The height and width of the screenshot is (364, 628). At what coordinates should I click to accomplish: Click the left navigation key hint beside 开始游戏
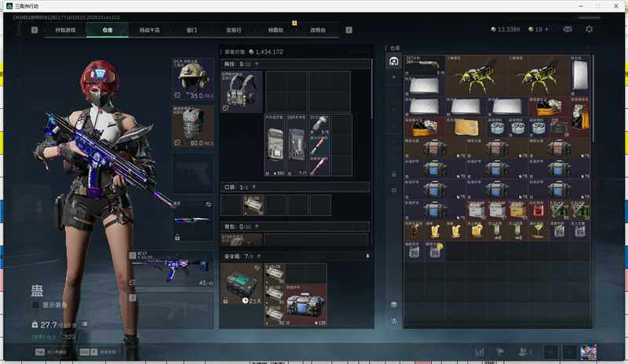pyautogui.click(x=35, y=30)
